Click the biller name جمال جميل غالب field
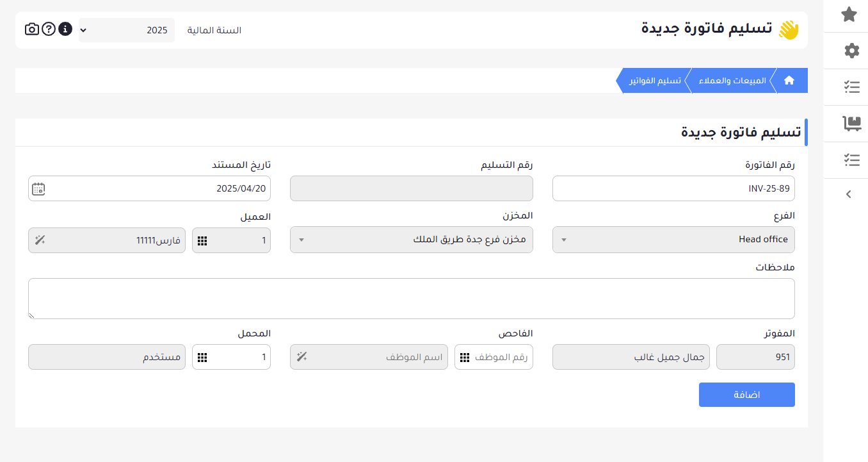868x462 pixels. coord(631,357)
